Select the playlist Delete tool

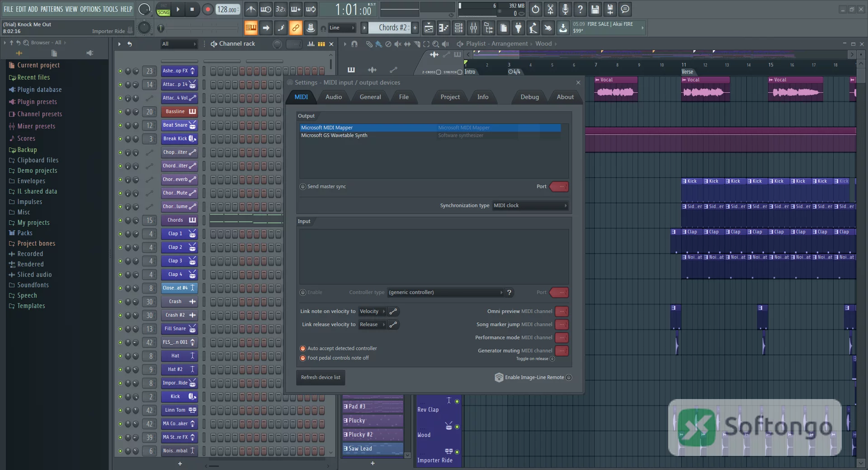(x=388, y=44)
